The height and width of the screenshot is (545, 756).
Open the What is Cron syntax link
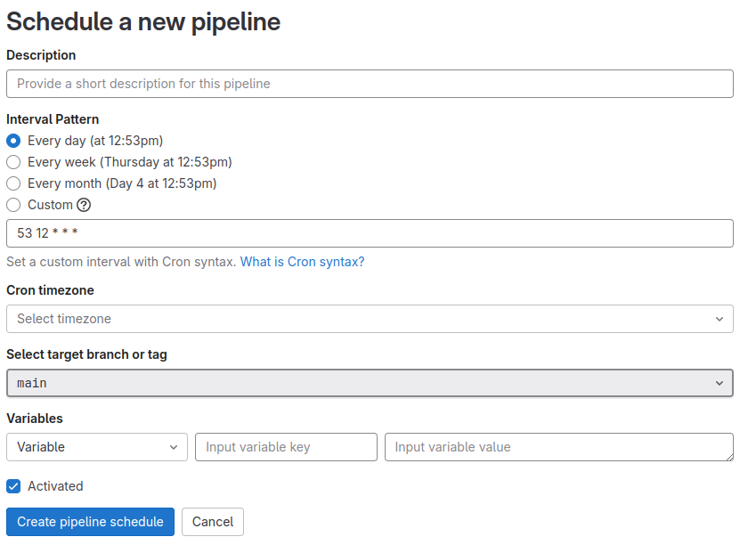coord(302,262)
